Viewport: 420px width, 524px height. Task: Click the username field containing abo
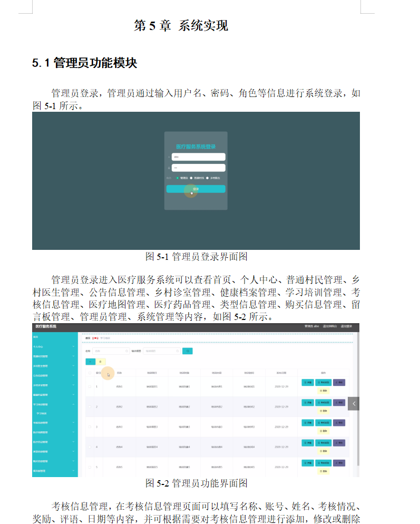tap(198, 157)
